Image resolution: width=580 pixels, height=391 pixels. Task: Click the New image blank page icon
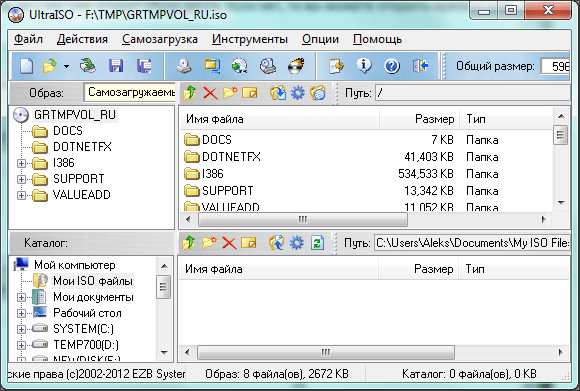click(27, 66)
